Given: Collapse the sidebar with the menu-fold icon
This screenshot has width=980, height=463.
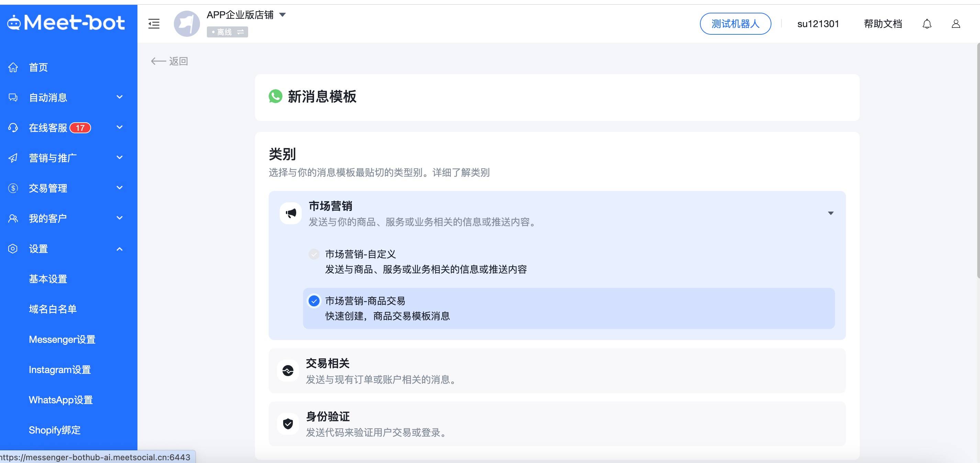Looking at the screenshot, I should coord(154,24).
